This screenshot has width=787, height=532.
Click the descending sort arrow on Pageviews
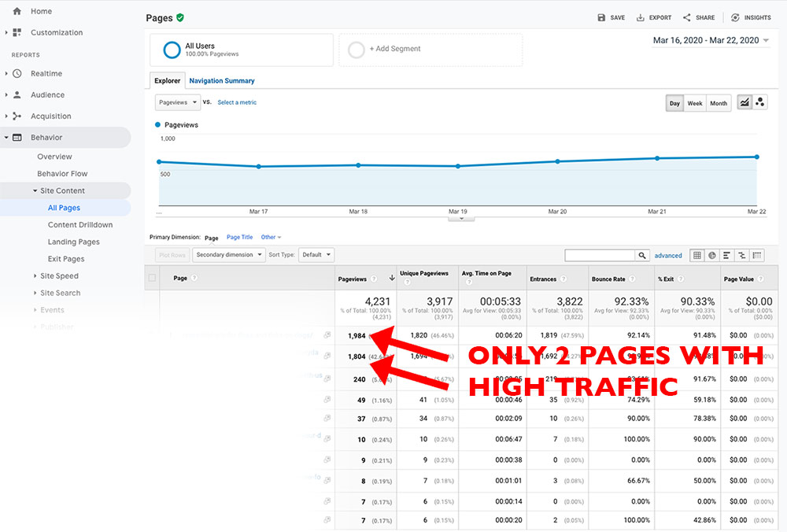[x=391, y=278]
